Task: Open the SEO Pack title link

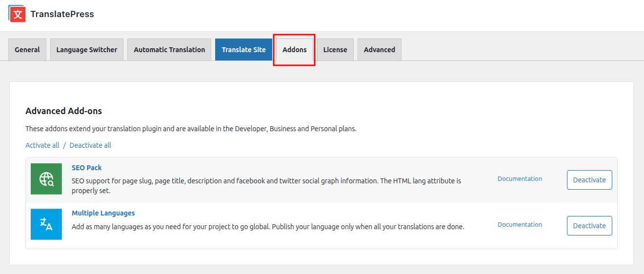Action: pyautogui.click(x=87, y=168)
